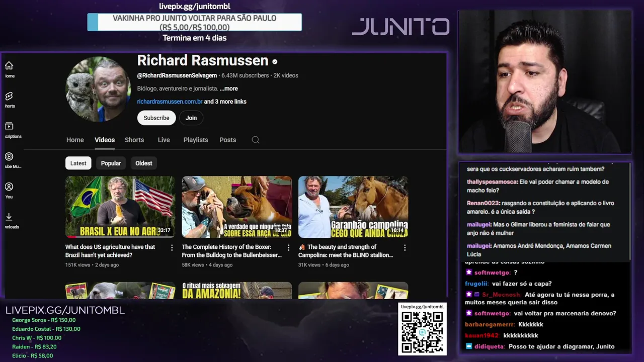Click donor 'George Soros - R$ 150,00'
The width and height of the screenshot is (644, 362).
coord(44,320)
